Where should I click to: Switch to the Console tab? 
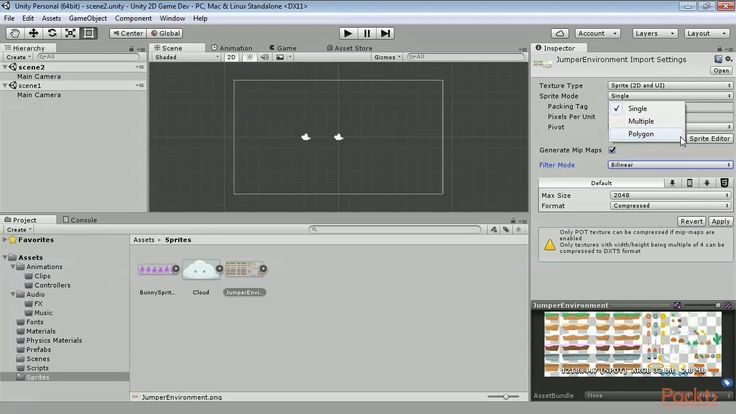pyautogui.click(x=80, y=220)
